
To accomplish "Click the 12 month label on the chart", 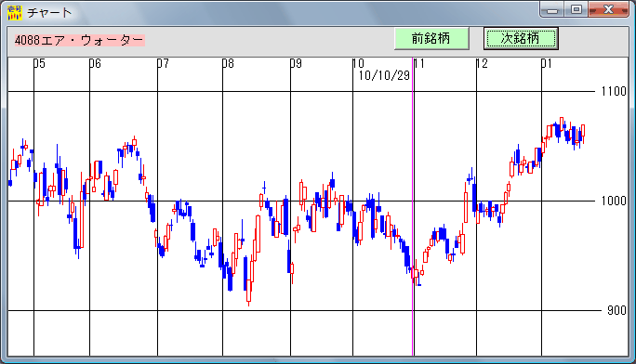I will [x=482, y=63].
